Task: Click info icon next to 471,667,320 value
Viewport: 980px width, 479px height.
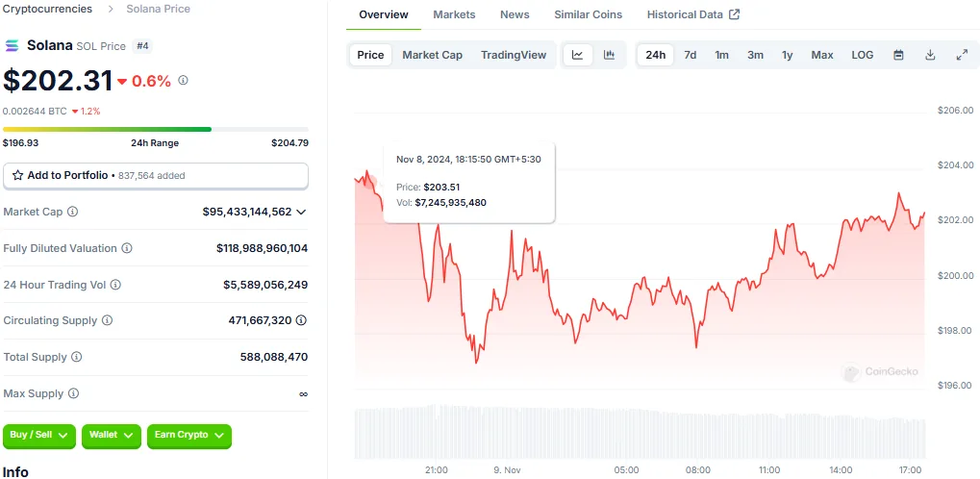Action: click(301, 320)
